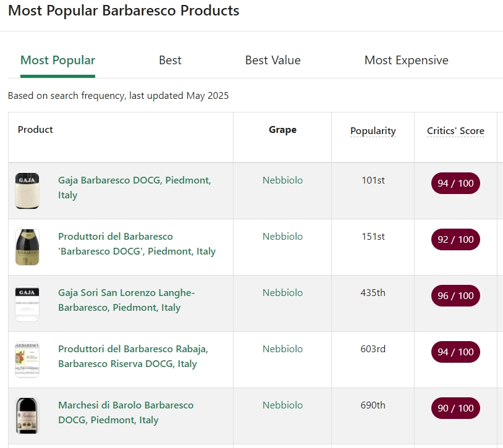The height and width of the screenshot is (448, 503).
Task: Switch to the Best tab
Action: coord(170,61)
